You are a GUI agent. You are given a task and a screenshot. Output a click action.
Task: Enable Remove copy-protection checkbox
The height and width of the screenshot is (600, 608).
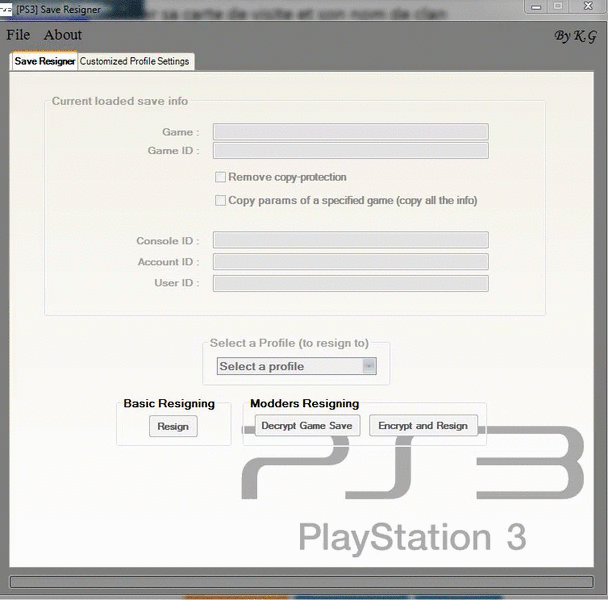[220, 177]
